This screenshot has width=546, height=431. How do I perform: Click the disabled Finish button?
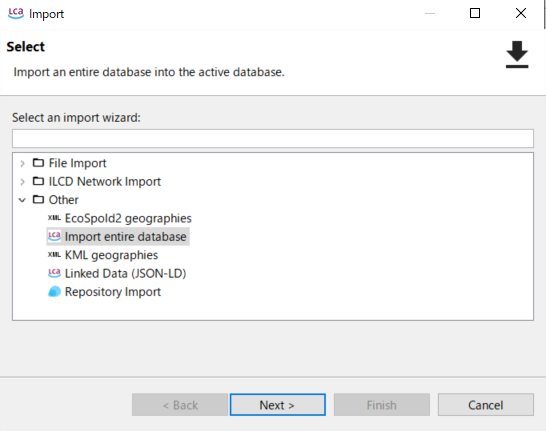click(382, 405)
